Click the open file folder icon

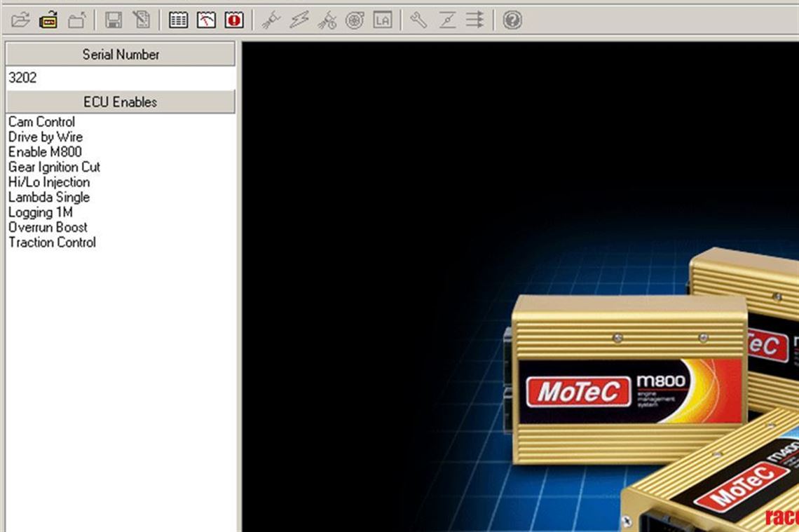click(20, 20)
